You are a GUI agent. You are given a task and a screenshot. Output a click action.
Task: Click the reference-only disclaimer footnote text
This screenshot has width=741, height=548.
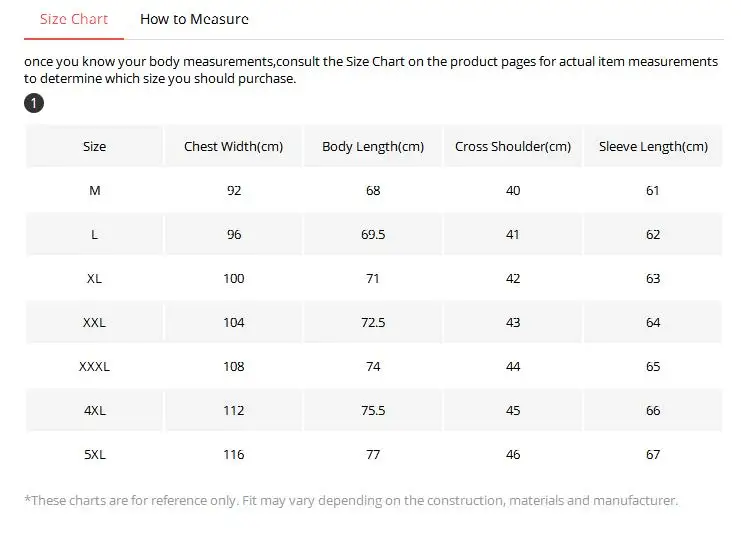[x=350, y=500]
